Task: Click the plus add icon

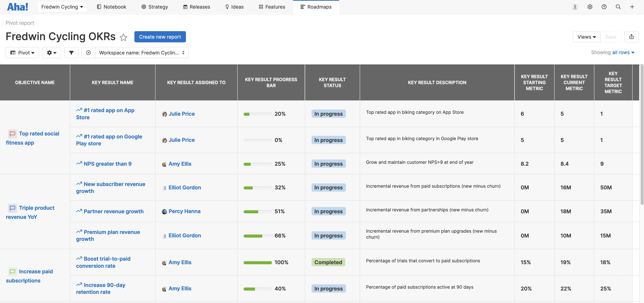Action: point(632,7)
